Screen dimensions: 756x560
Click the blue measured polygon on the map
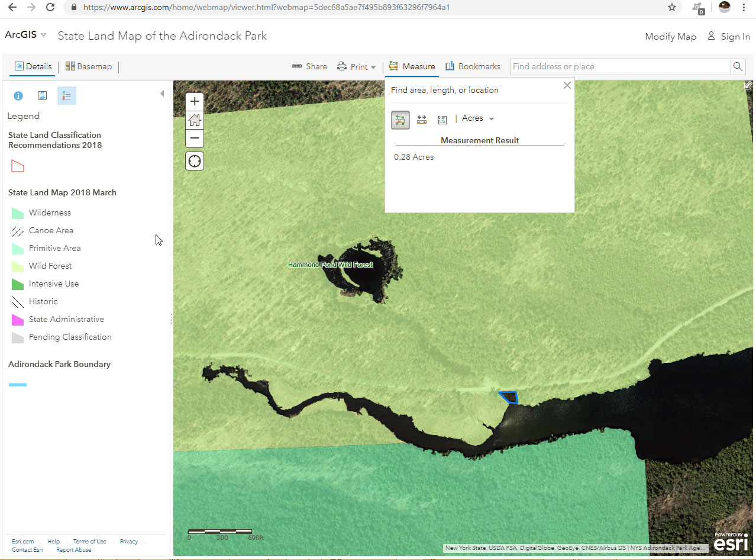[x=509, y=397]
